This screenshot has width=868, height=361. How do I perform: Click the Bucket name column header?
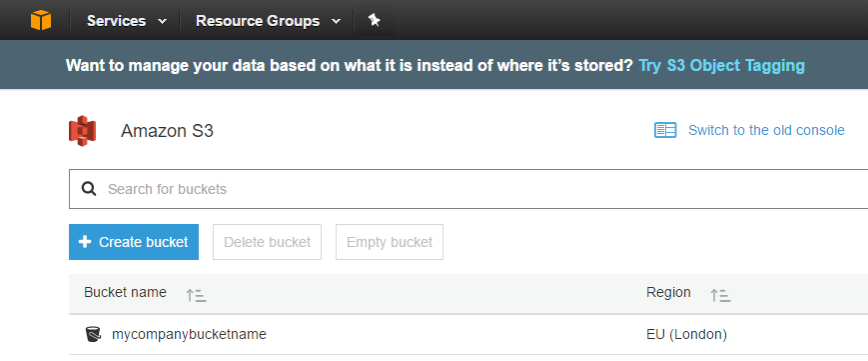125,292
